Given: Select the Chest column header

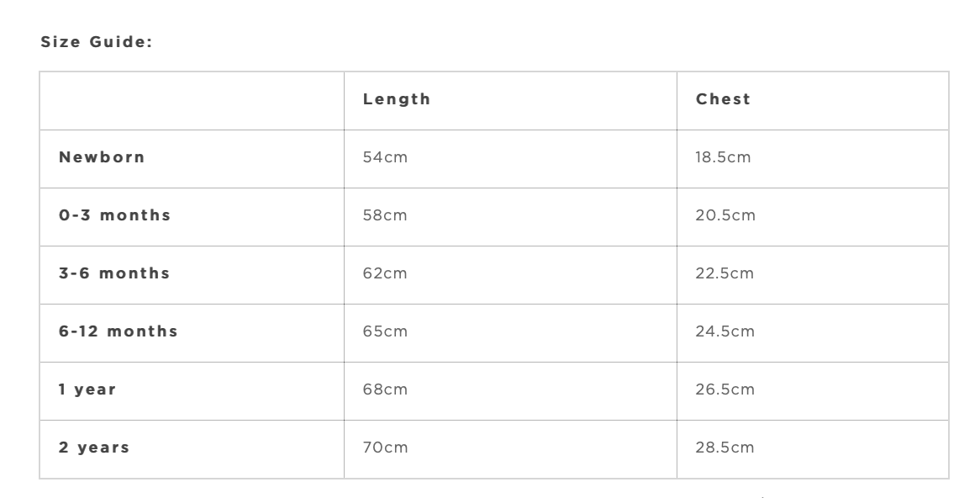Looking at the screenshot, I should click(723, 99).
